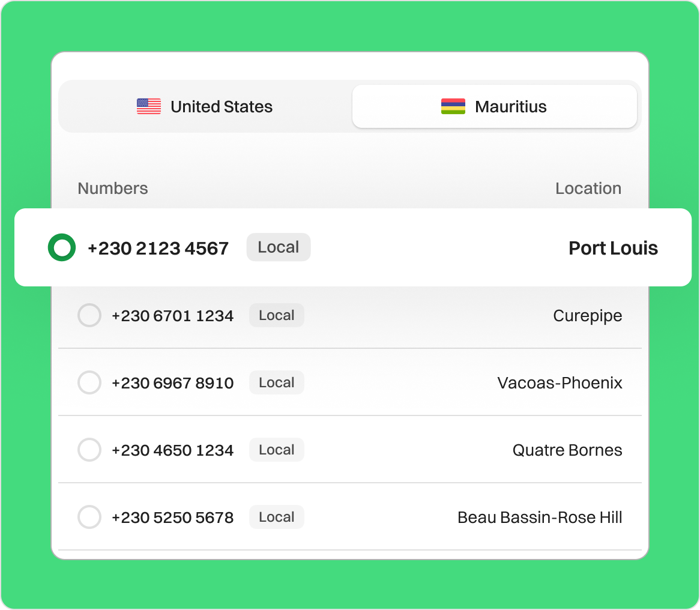This screenshot has width=700, height=610.
Task: Pick the radio button for +230 4650 1234
Action: click(89, 450)
